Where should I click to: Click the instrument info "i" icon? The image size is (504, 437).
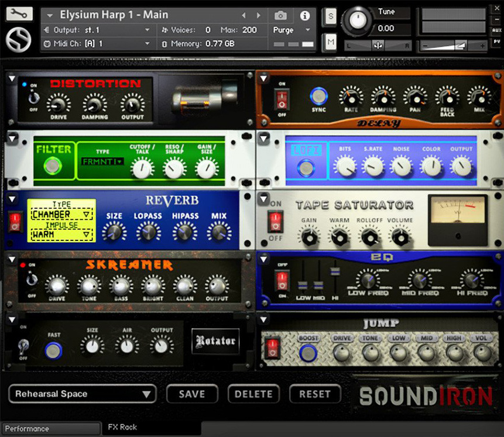[x=304, y=16]
